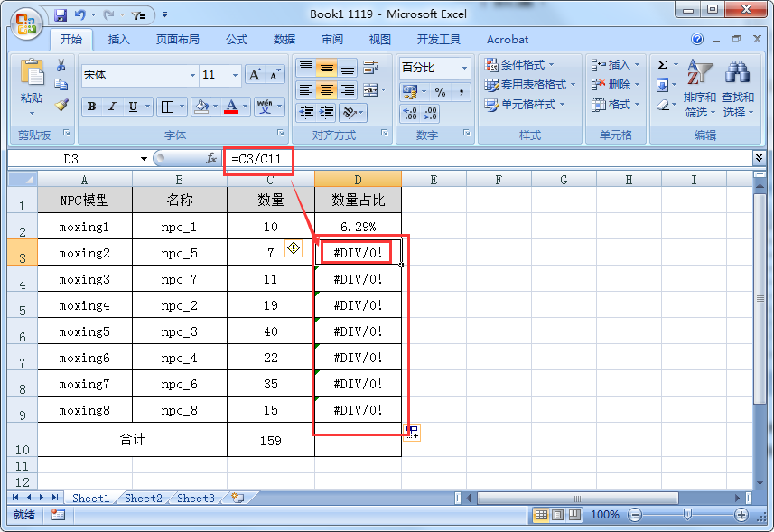The image size is (774, 532).
Task: Activate the Format Painter brush
Action: point(61,105)
